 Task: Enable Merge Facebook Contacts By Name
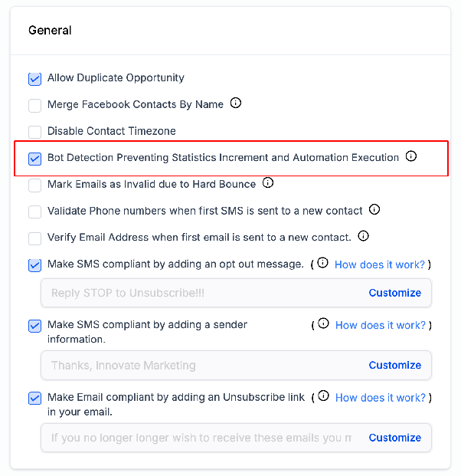pyautogui.click(x=35, y=106)
